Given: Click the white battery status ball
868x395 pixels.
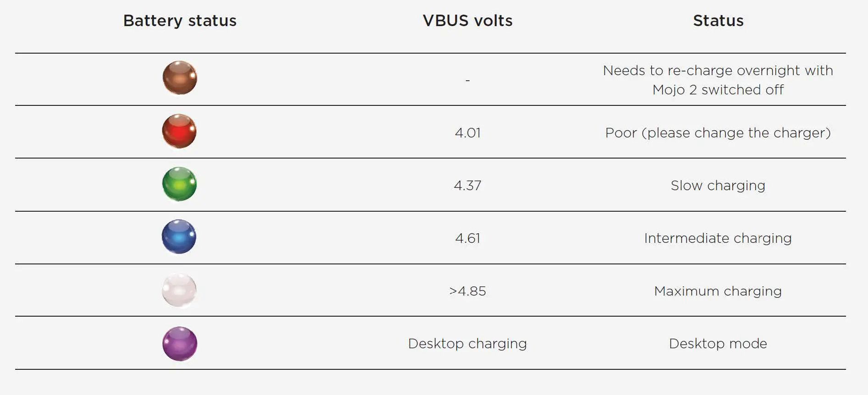Looking at the screenshot, I should point(179,290).
